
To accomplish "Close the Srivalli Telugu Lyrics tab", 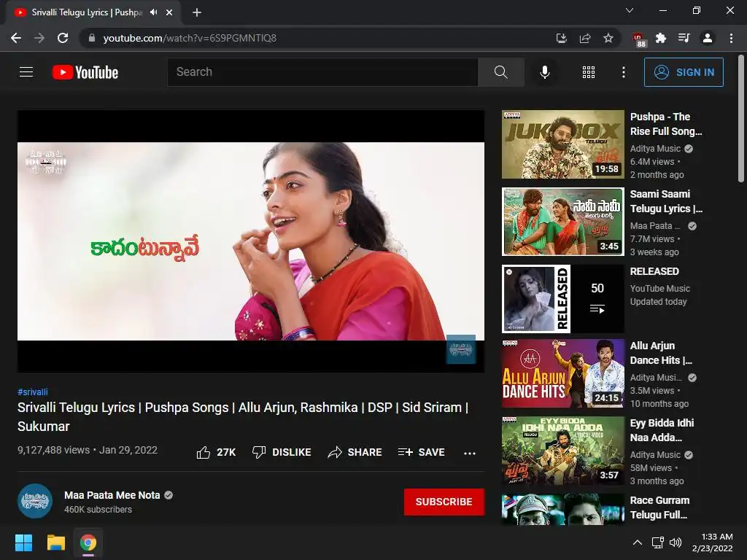I will pos(169,12).
